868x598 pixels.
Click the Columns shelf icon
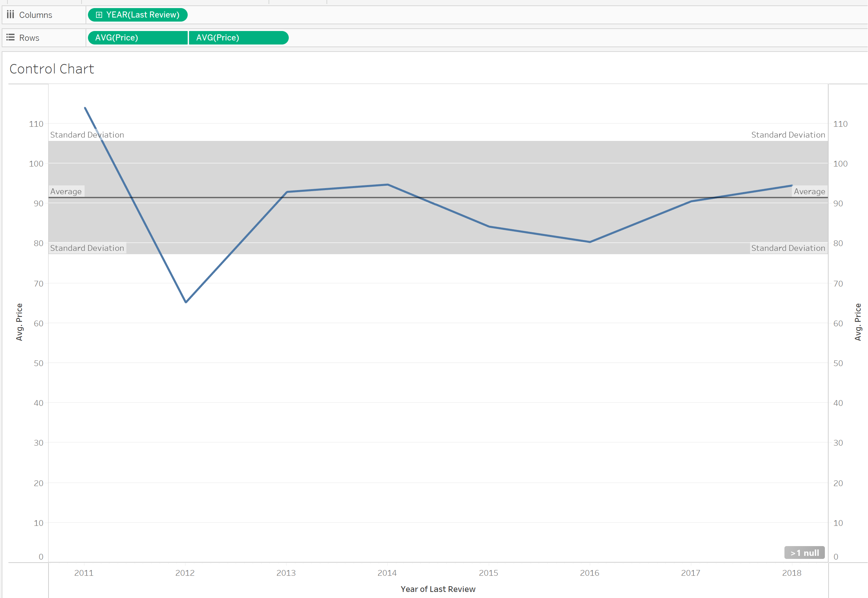point(10,14)
